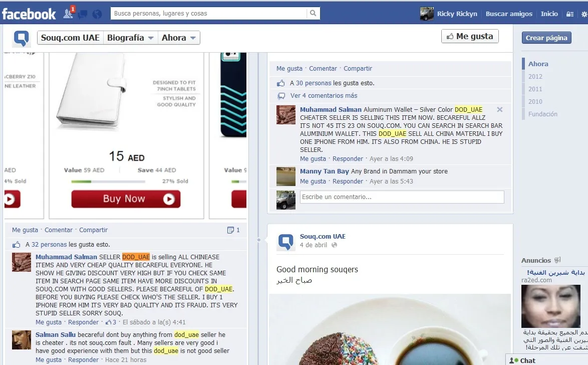Open the globe notifications icon
Viewport: 588px width, 365px height.
(97, 14)
